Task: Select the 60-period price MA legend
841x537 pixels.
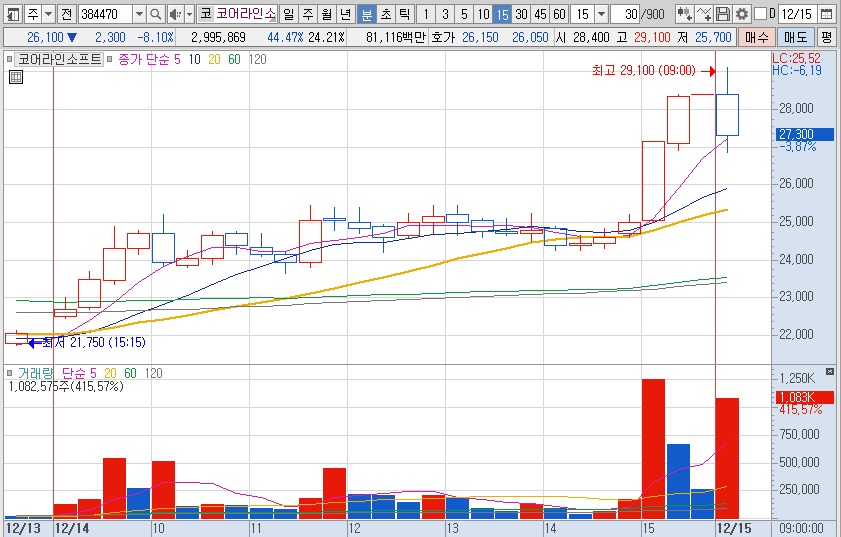Action: pyautogui.click(x=234, y=60)
